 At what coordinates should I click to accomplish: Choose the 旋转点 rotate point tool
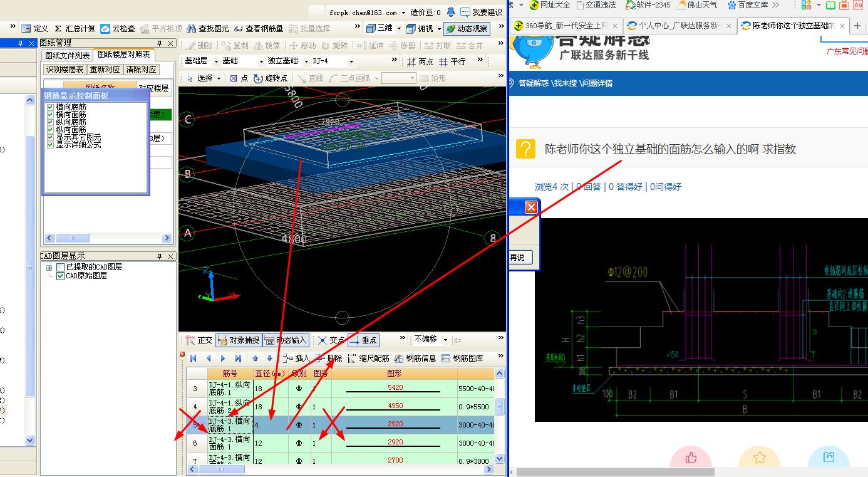click(x=271, y=78)
